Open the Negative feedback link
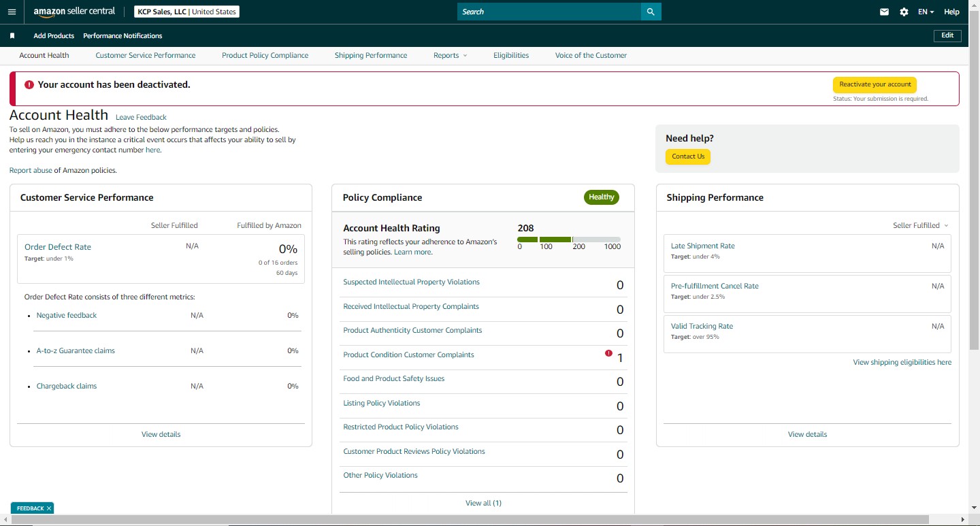 click(67, 315)
